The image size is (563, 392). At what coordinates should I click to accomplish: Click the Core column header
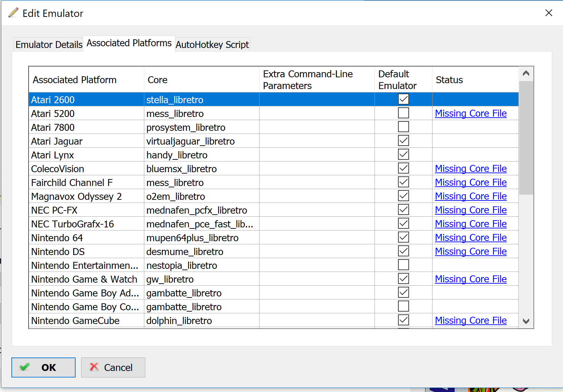click(202, 80)
